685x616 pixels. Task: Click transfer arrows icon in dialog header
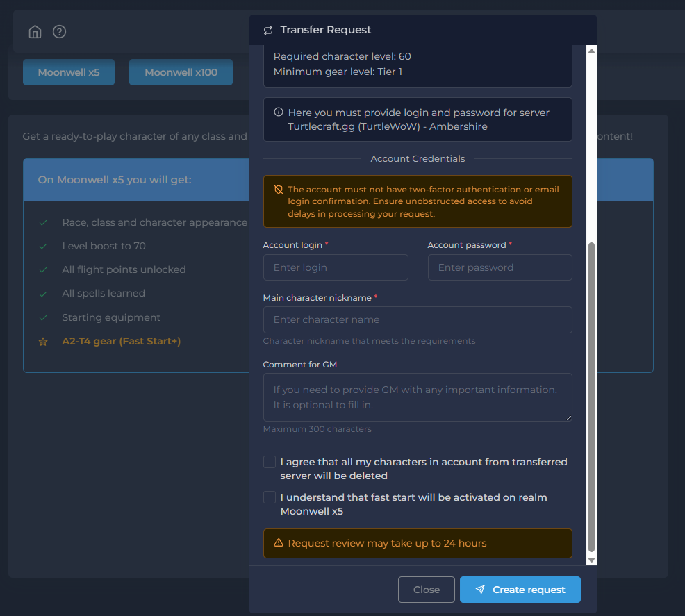pyautogui.click(x=268, y=30)
